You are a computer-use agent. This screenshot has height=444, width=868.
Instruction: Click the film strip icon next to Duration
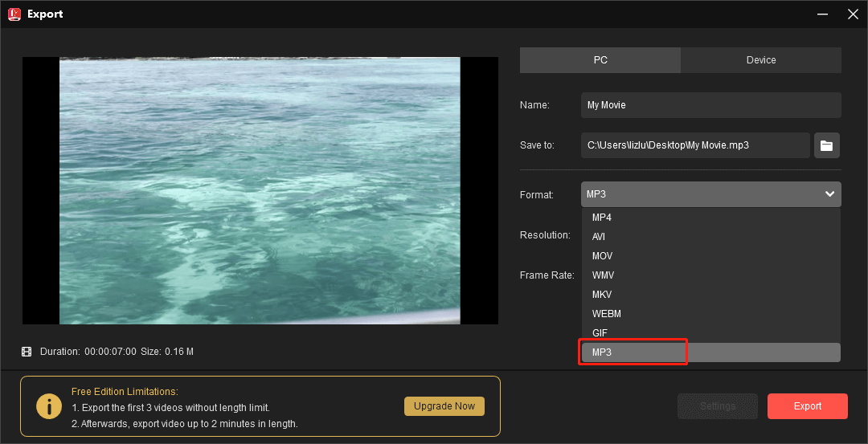[x=27, y=352]
